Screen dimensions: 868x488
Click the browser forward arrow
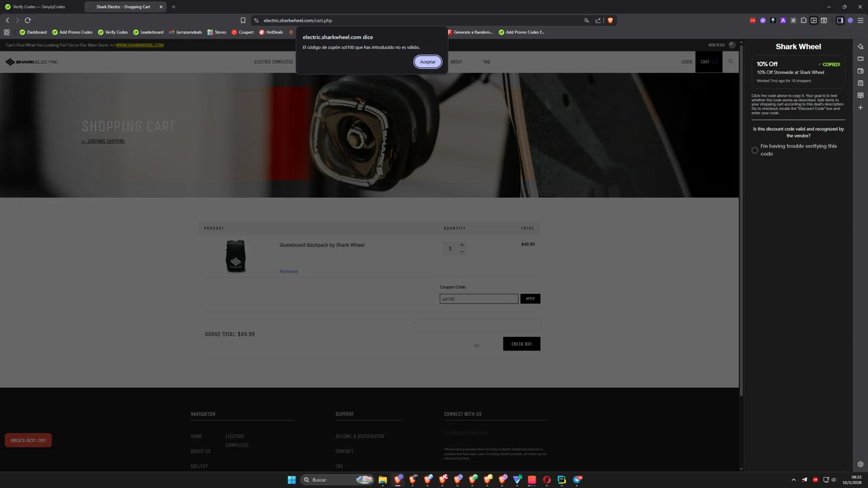point(17,20)
